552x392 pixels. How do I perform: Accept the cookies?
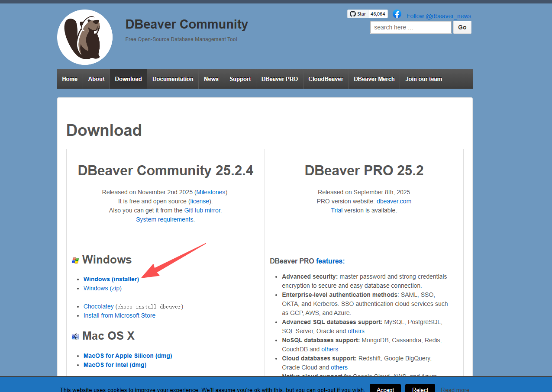coord(385,389)
